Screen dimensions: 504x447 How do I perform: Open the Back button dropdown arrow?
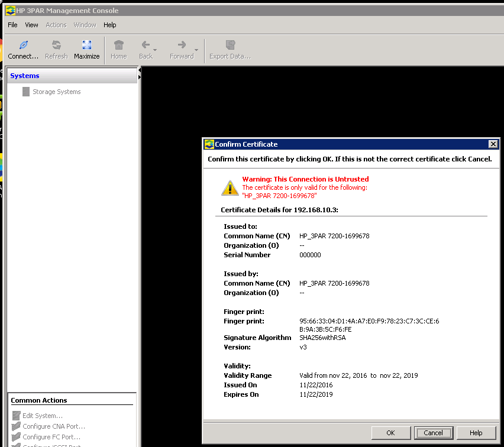coord(155,50)
